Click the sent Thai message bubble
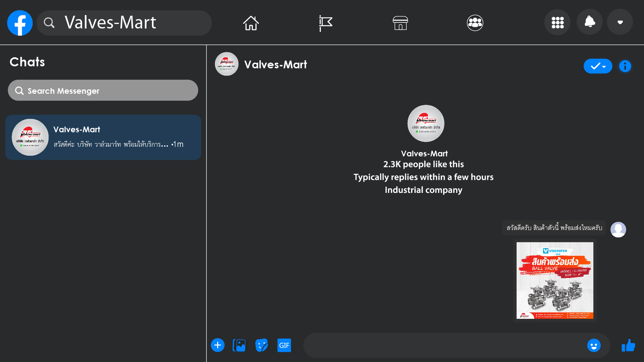The image size is (644, 362). pyautogui.click(x=554, y=228)
